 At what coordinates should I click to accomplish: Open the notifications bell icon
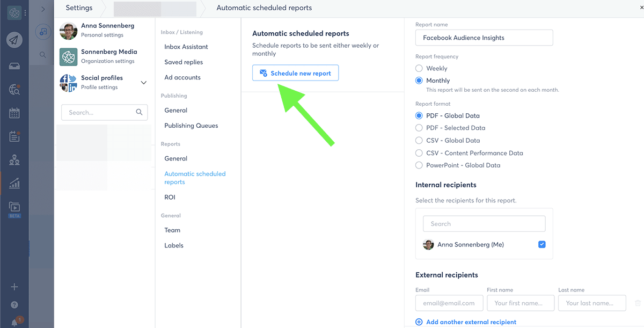pyautogui.click(x=14, y=322)
